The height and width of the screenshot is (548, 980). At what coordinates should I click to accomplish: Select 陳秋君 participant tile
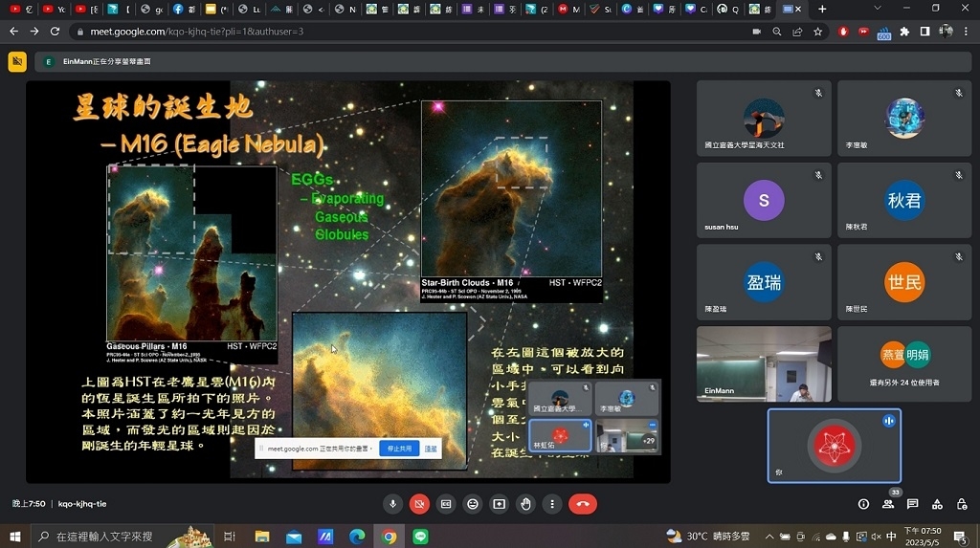(904, 200)
